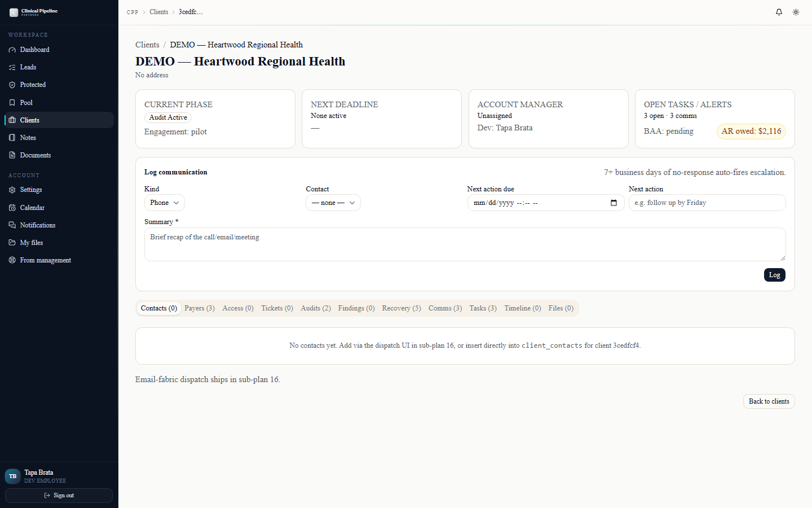Viewport: 812px width, 508px height.
Task: Switch to the Timeline (0) tab
Action: point(523,308)
